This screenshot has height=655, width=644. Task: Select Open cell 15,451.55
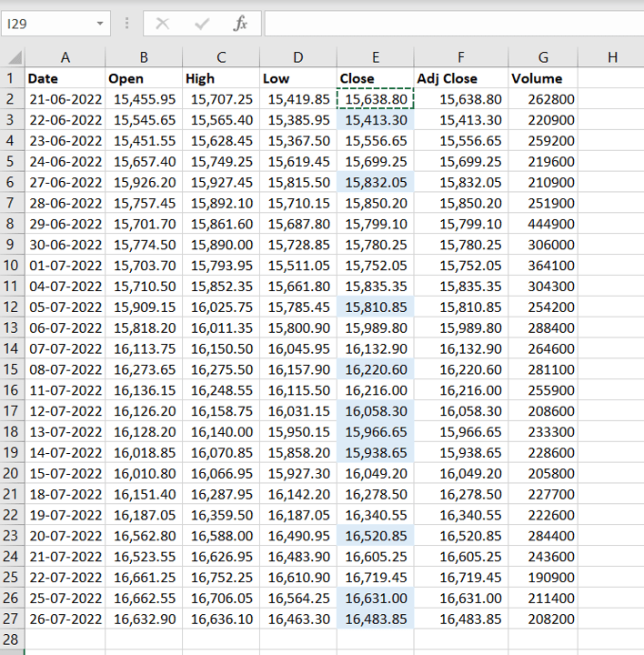click(144, 141)
